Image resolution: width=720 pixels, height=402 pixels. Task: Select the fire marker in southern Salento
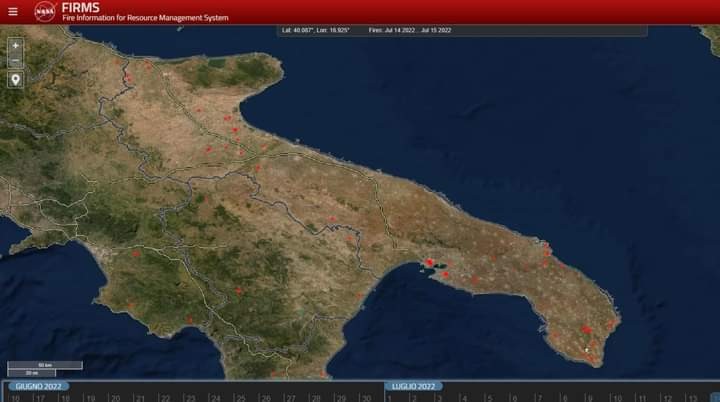coord(586,329)
